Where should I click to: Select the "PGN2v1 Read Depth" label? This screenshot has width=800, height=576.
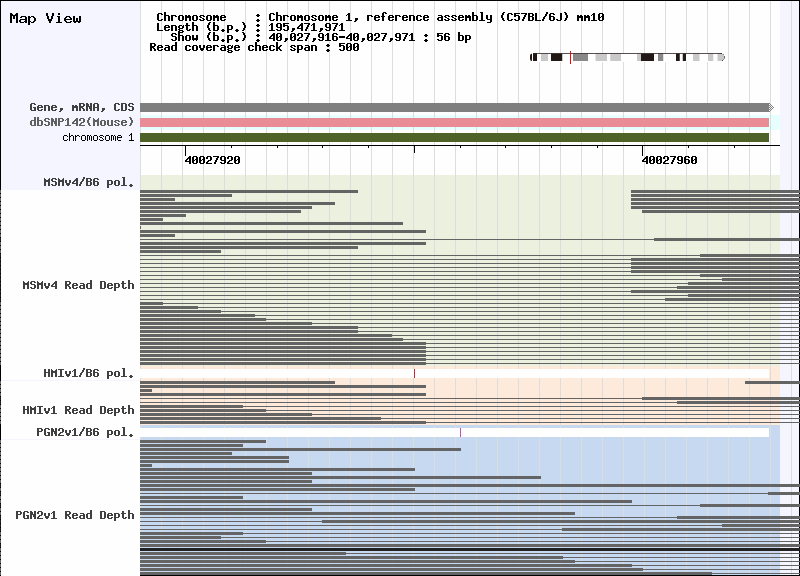(74, 515)
